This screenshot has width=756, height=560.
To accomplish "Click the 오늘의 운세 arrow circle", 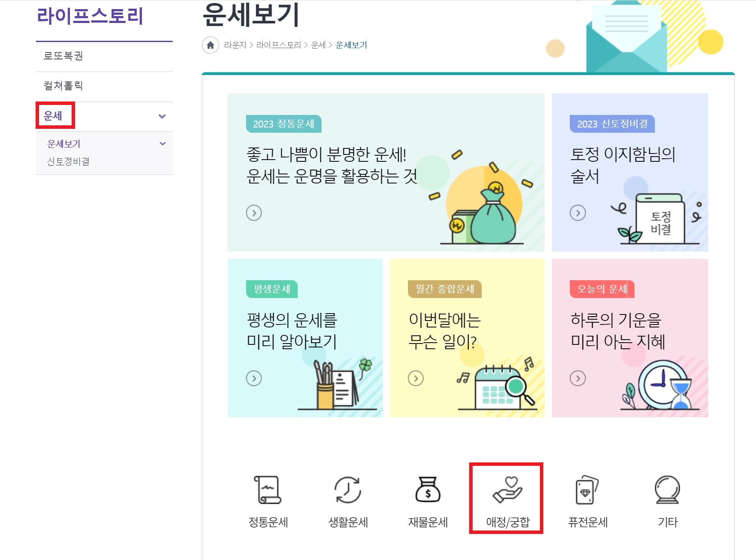I will coord(577,378).
